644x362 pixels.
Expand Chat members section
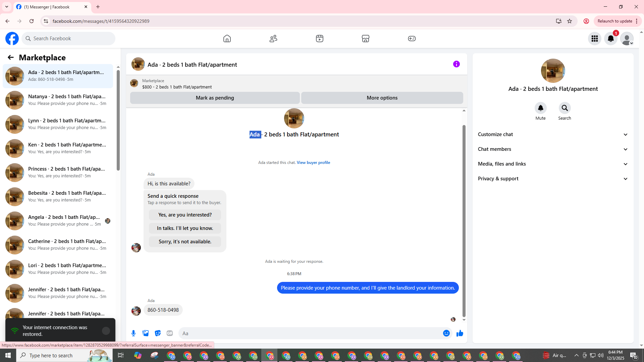point(553,149)
